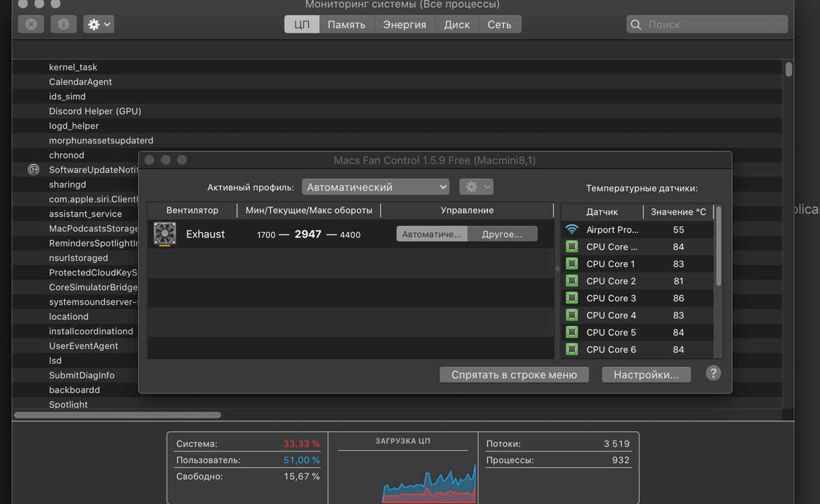Select the Сеть tab
The width and height of the screenshot is (820, 504).
[499, 24]
